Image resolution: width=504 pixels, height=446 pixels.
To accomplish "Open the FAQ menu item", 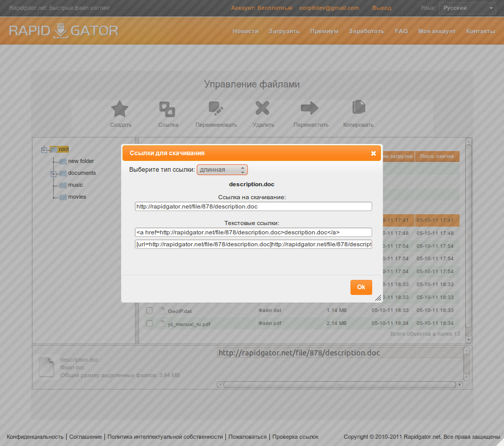I will coord(401,31).
